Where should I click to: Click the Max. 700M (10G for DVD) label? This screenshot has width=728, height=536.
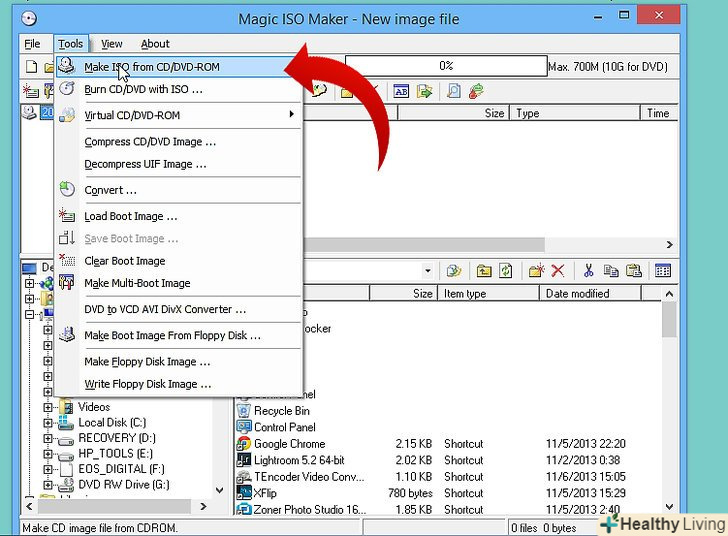pos(608,67)
